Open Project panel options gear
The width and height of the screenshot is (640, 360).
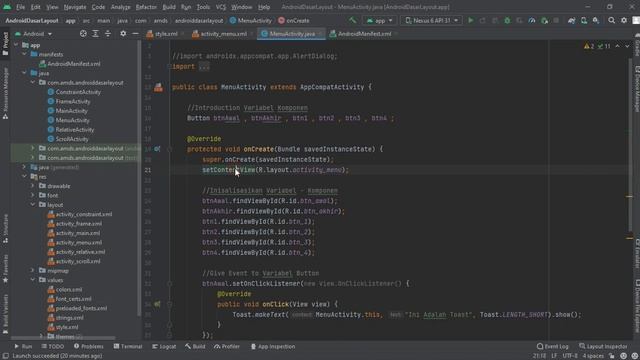tap(123, 34)
